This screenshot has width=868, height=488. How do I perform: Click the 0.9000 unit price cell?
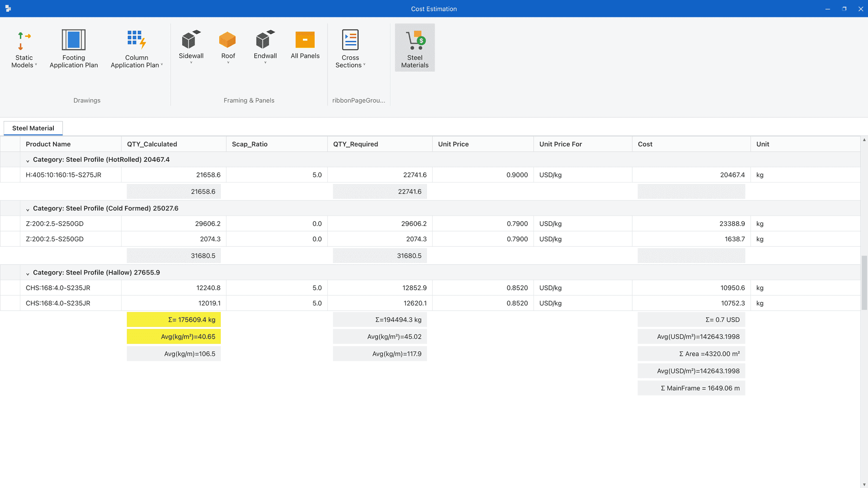click(x=483, y=175)
